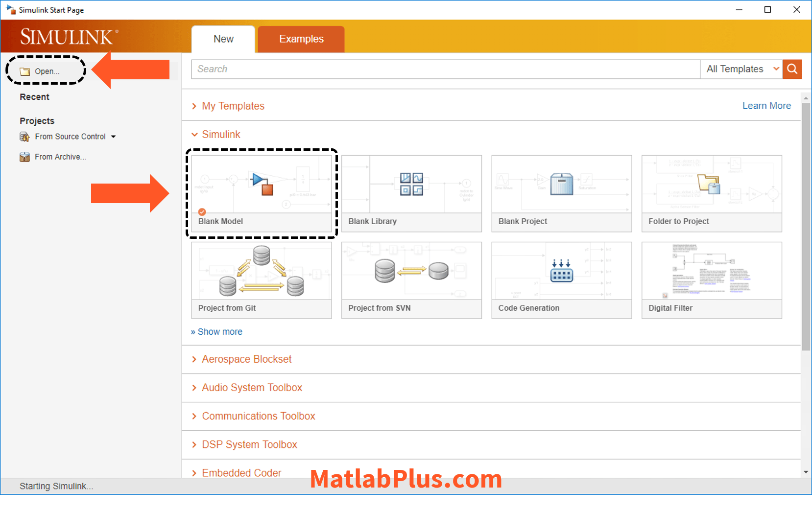Click the Folder to Project label text
Viewport: 812px width, 512px height.
[x=679, y=221]
